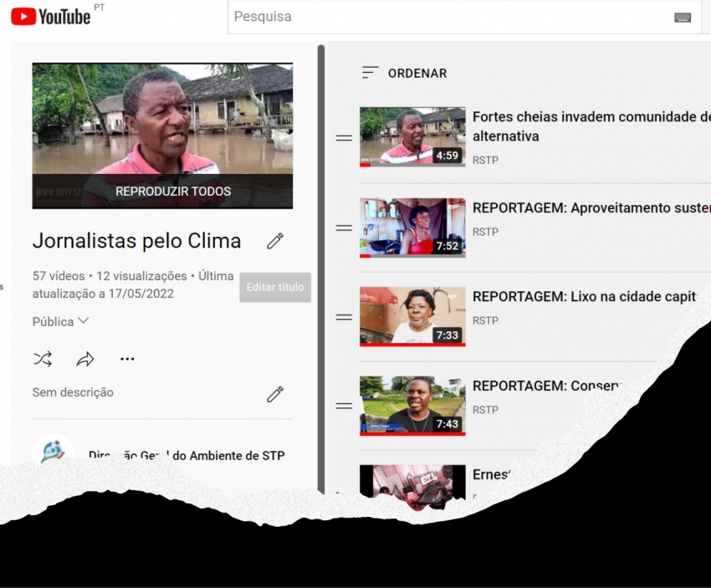Edit playlist description with pencil icon
The width and height of the screenshot is (711, 588).
click(274, 394)
